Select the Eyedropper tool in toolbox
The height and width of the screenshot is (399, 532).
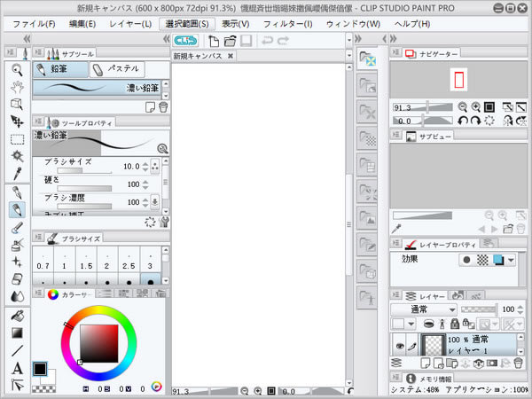[17, 174]
